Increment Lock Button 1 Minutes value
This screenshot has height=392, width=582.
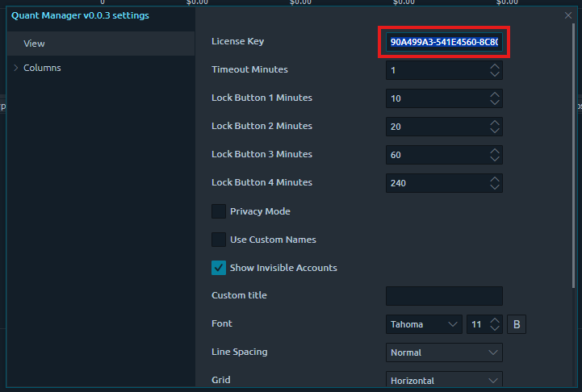pos(494,94)
